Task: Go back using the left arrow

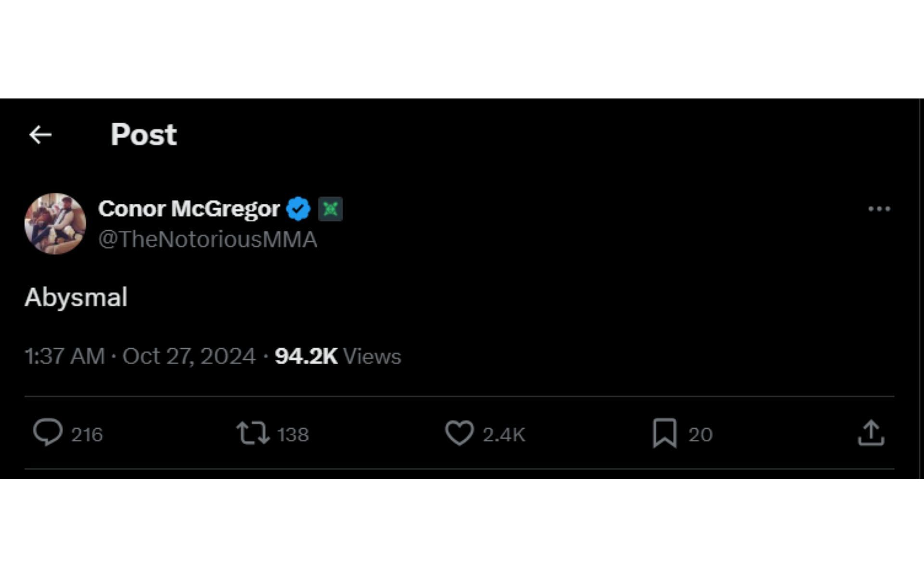Action: coord(40,135)
